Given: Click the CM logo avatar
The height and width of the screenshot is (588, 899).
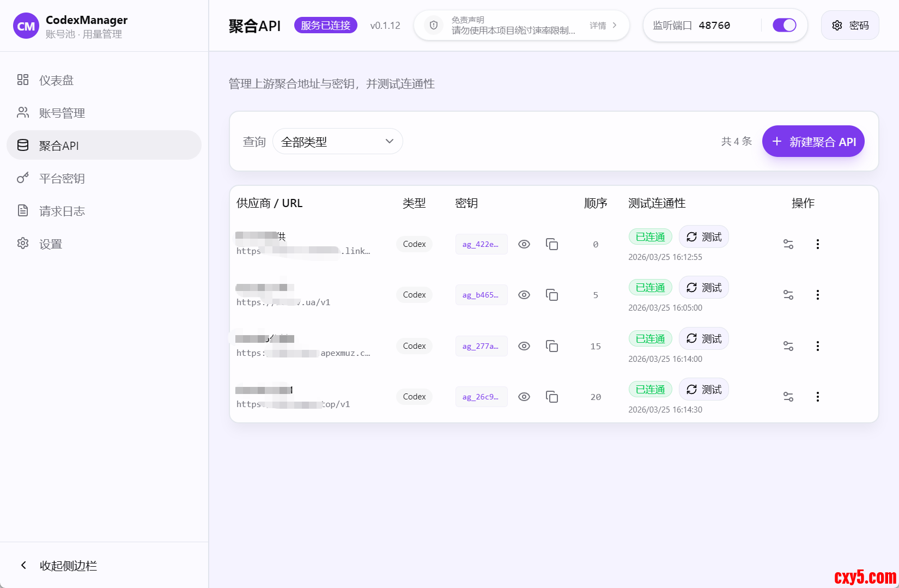Looking at the screenshot, I should tap(26, 26).
